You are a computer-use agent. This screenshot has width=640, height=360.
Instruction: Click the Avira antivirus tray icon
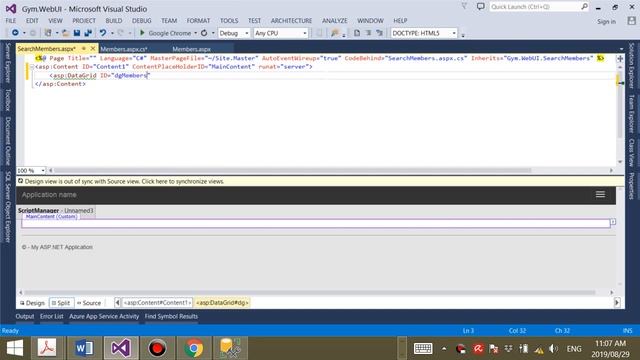[478, 349]
